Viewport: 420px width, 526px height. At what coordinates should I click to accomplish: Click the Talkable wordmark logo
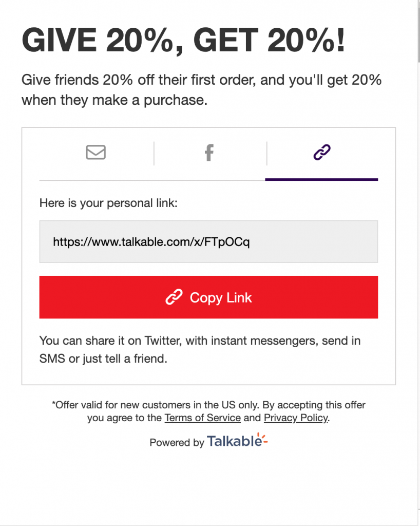235,441
